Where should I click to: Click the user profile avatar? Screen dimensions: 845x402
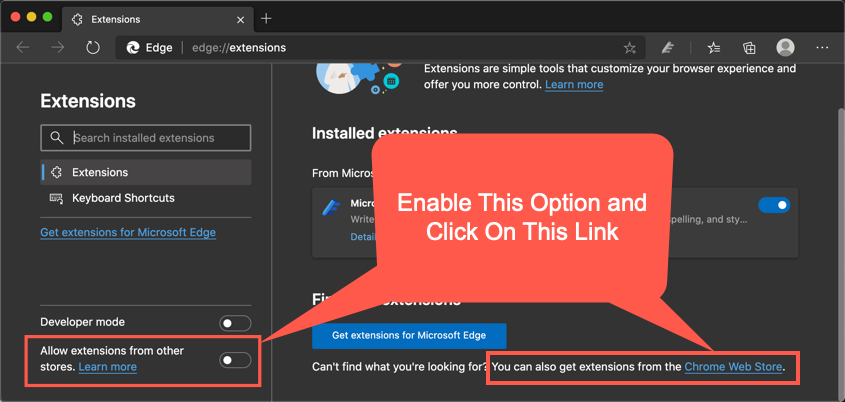pyautogui.click(x=786, y=47)
